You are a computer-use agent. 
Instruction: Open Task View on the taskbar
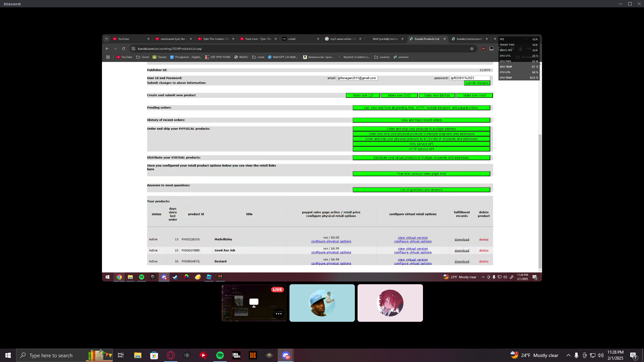(121, 355)
